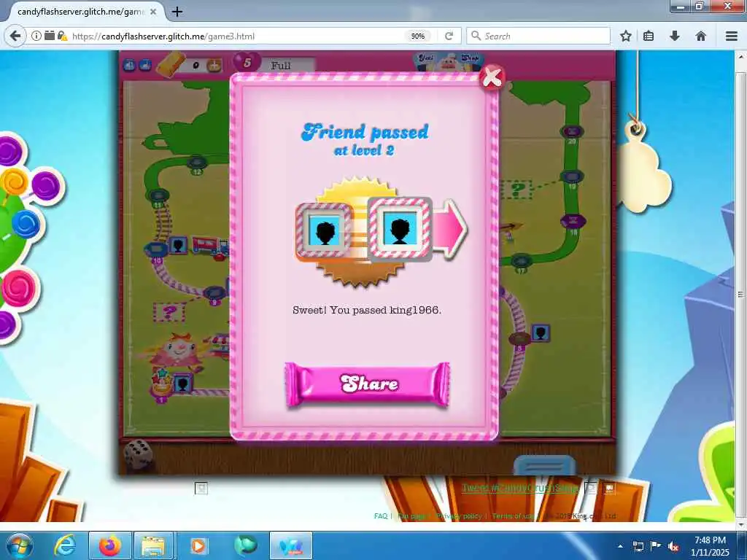
Task: Open the Windows Start menu
Action: [19, 545]
